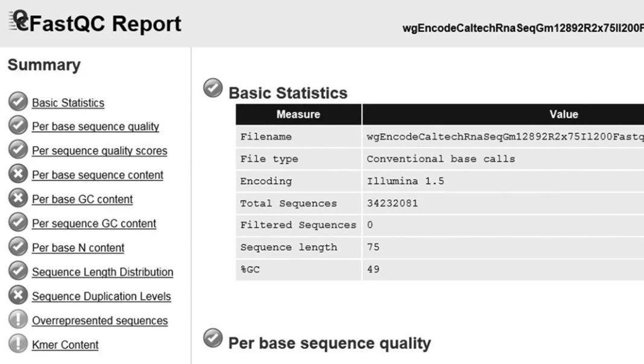Click fail X icon beside Per base GC content
644x364 pixels.
18,199
